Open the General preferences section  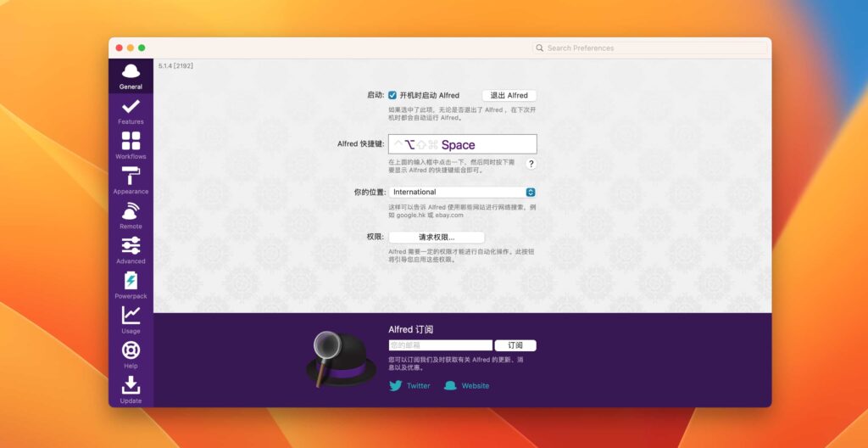[x=131, y=76]
